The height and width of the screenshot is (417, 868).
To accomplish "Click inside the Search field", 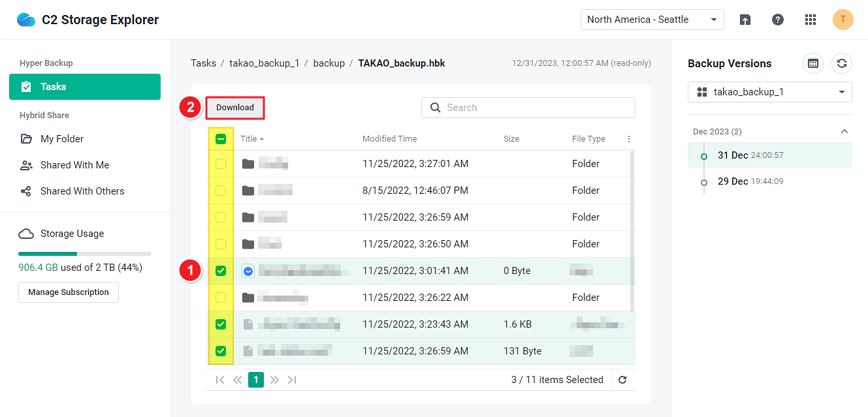I will 528,107.
